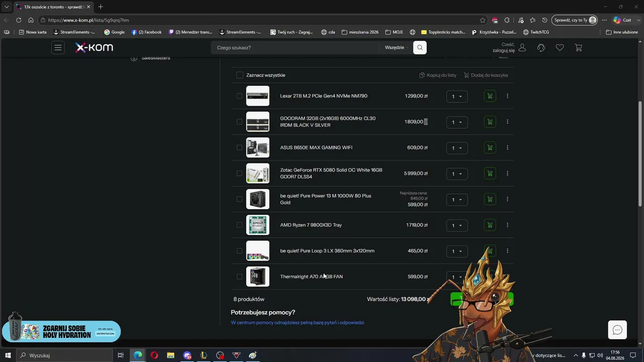Screen dimensions: 644x362
Task: Open quantity dropdown for Pure Power 13 M
Action: click(457, 200)
